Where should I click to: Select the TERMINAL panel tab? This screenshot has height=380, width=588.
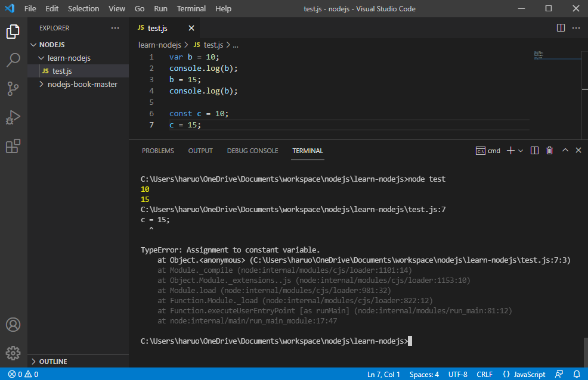coord(308,151)
